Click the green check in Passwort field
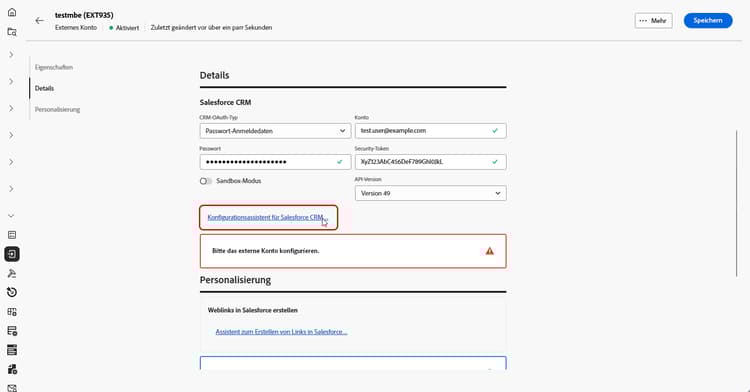 tap(340, 162)
